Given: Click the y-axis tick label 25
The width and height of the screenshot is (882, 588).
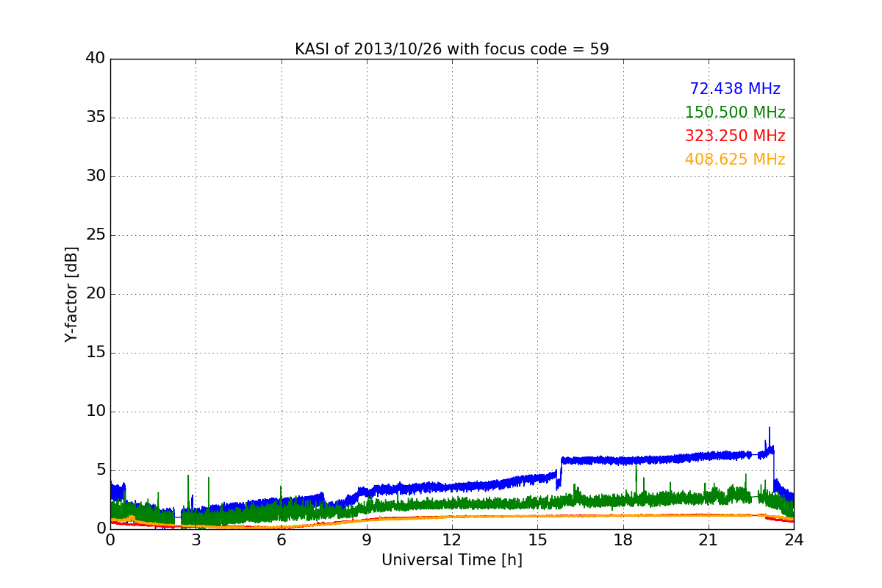Looking at the screenshot, I should coord(96,235).
